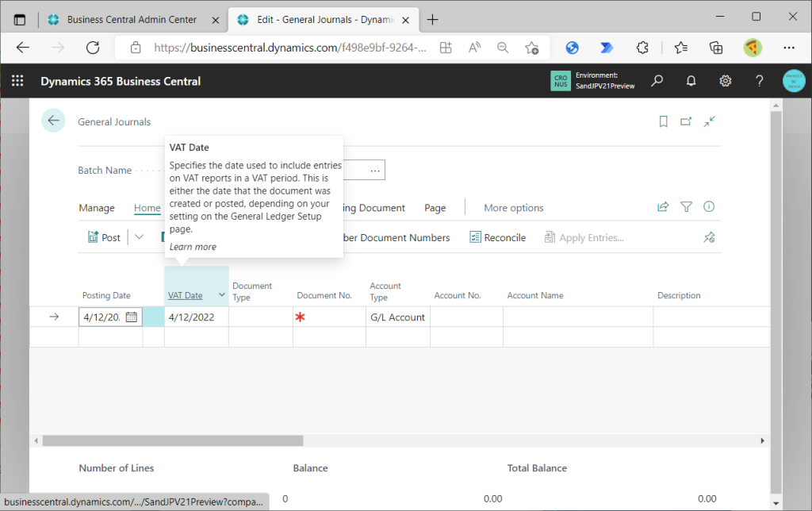This screenshot has height=511, width=812.
Task: Click the pin action bar icon
Action: pos(709,237)
